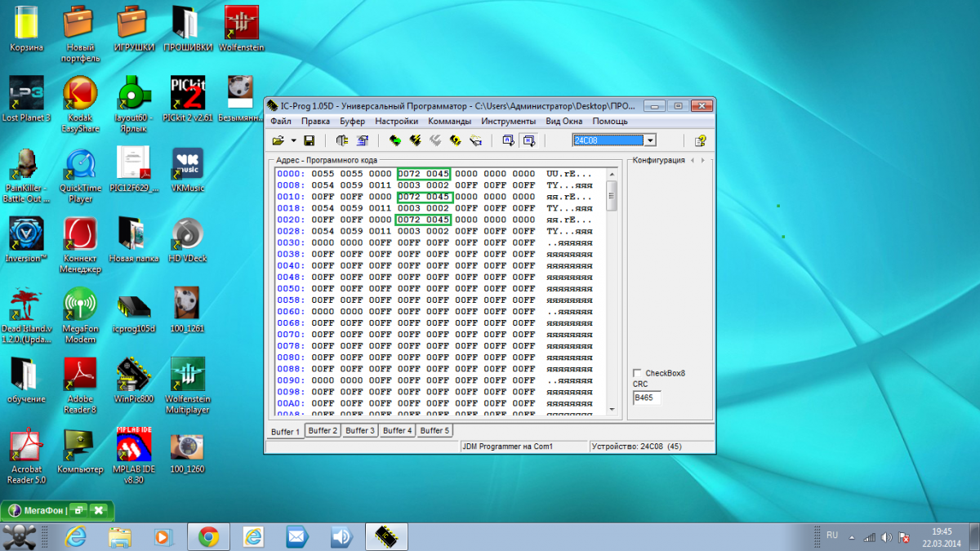The width and height of the screenshot is (980, 551).
Task: Click the IC-Prog chip button in the taskbar
Action: click(x=385, y=536)
